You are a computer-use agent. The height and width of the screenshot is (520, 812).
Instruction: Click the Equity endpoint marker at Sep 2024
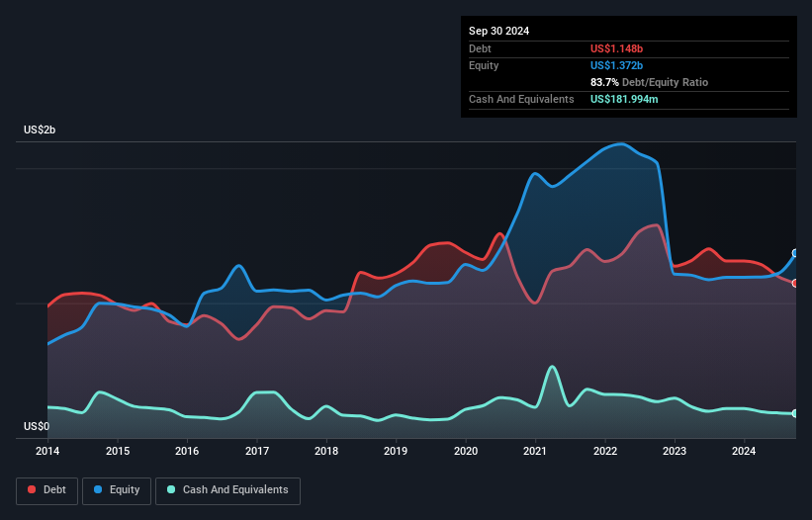click(x=795, y=253)
